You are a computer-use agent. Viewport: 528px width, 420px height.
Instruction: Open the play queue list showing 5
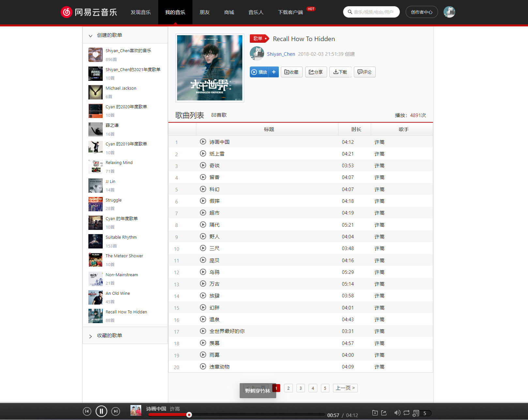422,413
